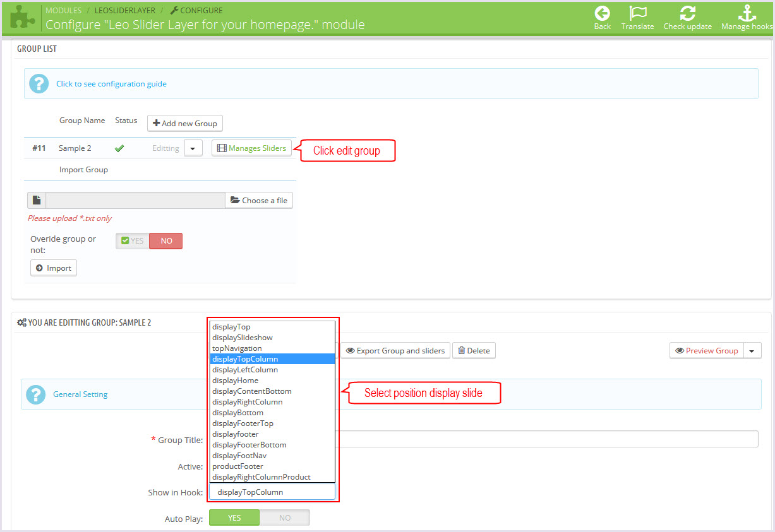The width and height of the screenshot is (775, 532).
Task: Set Override group to NO
Action: point(166,241)
